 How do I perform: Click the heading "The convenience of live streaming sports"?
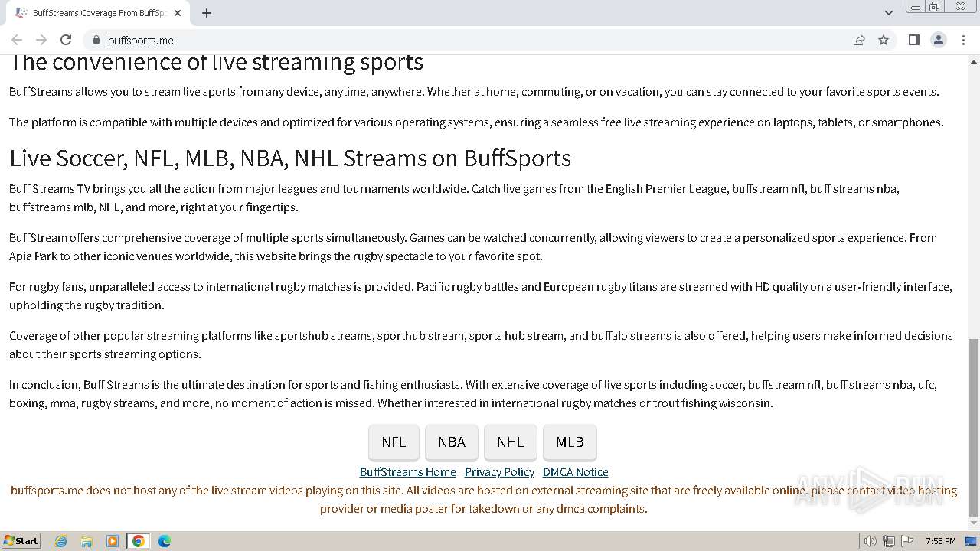tap(216, 63)
